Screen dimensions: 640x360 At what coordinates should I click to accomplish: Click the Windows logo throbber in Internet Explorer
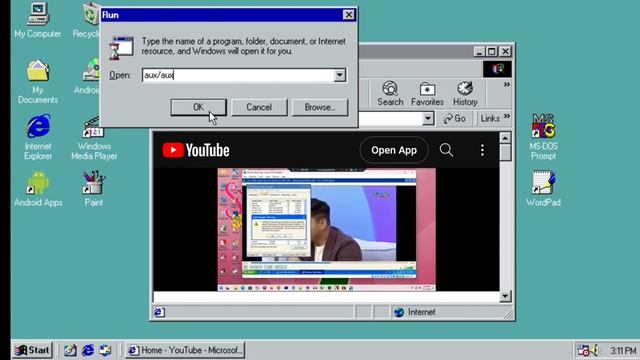pyautogui.click(x=497, y=69)
